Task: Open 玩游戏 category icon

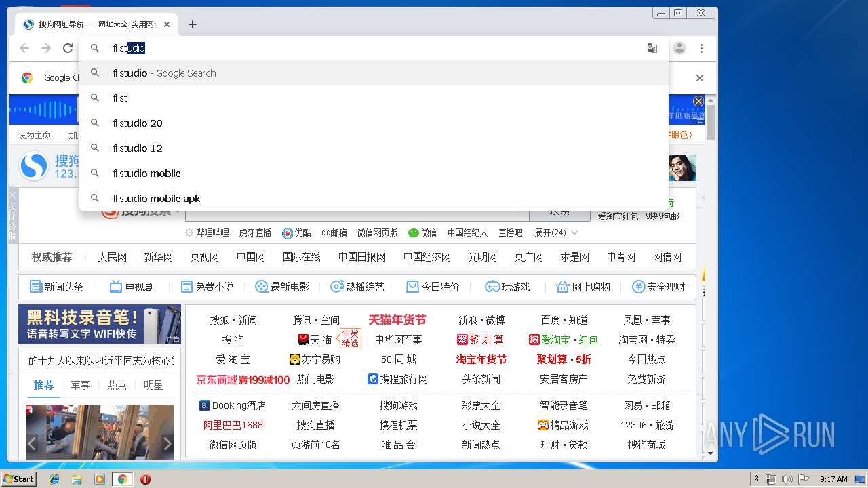Action: coord(492,287)
